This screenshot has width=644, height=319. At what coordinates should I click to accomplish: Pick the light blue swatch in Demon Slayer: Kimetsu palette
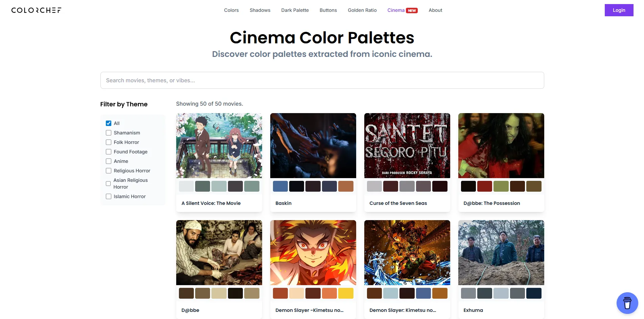(391, 293)
